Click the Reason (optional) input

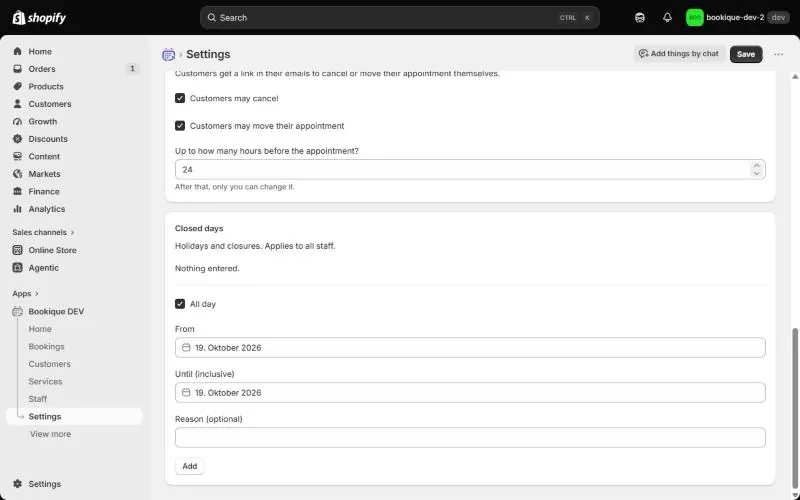click(470, 437)
